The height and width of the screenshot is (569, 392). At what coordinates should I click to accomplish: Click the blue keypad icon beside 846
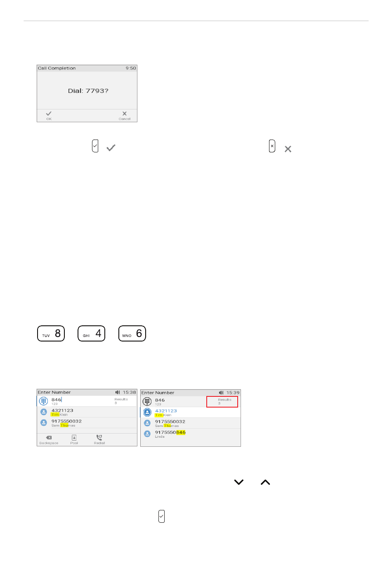[x=43, y=401]
